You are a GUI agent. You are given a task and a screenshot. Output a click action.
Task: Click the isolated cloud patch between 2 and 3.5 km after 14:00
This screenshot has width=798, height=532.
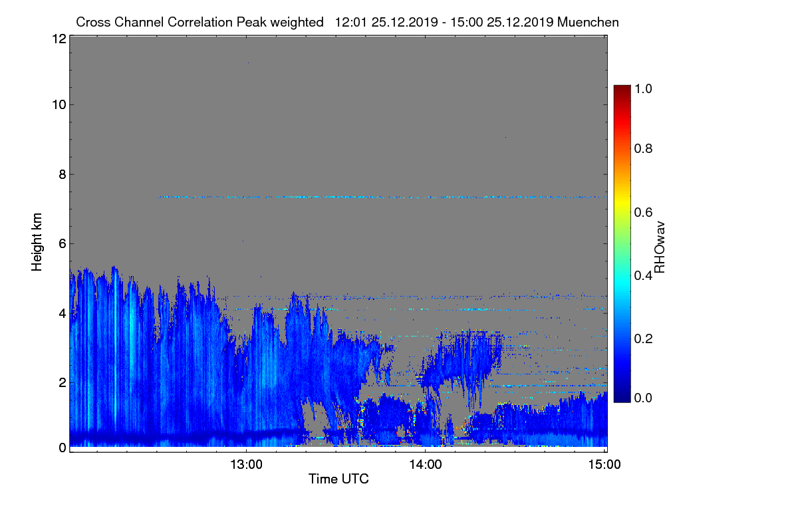click(460, 361)
